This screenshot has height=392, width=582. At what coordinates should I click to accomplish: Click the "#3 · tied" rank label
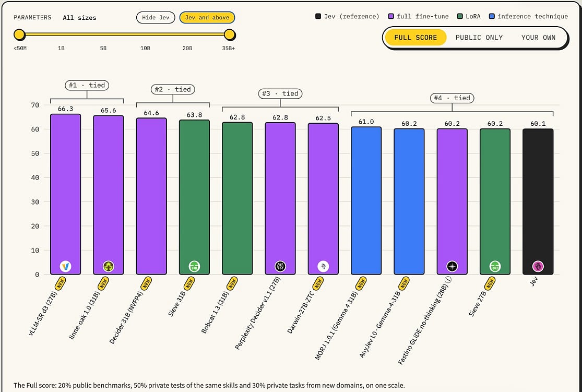(x=280, y=93)
